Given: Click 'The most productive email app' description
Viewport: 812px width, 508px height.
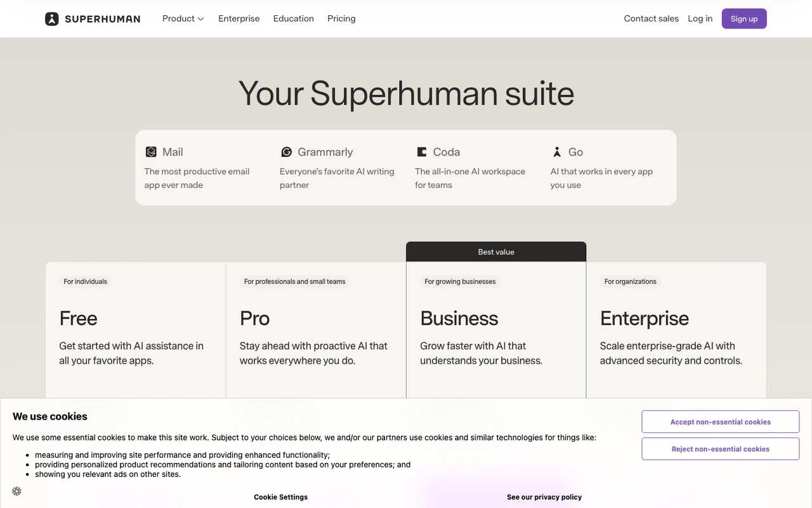Looking at the screenshot, I should (197, 178).
